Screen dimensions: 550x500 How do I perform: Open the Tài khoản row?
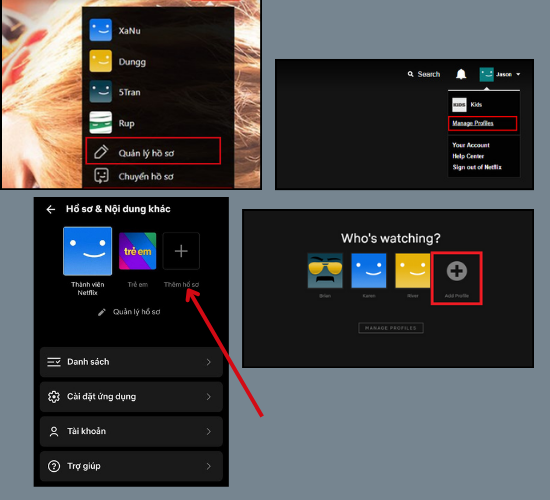tap(131, 431)
